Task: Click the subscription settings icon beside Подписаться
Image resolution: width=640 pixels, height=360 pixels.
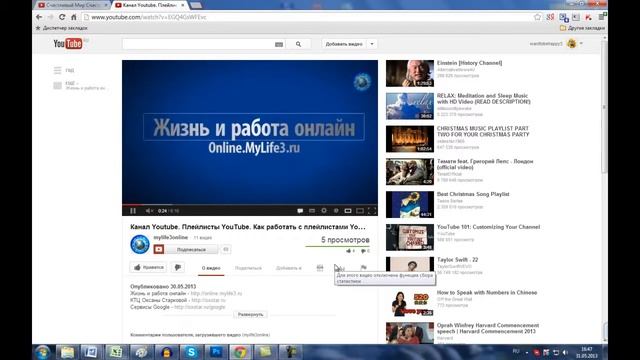Action: pos(226,249)
